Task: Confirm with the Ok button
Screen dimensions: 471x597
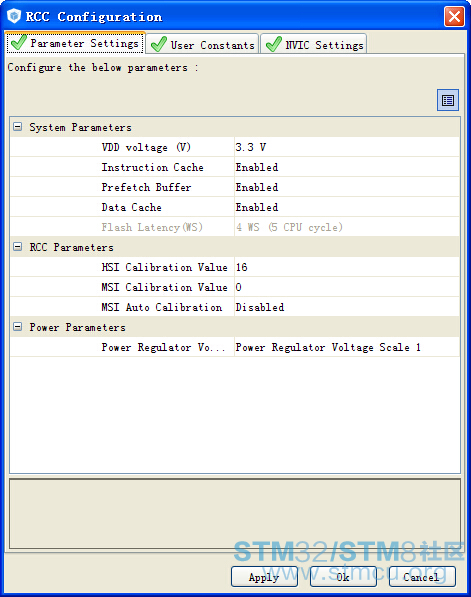Action: [x=343, y=577]
